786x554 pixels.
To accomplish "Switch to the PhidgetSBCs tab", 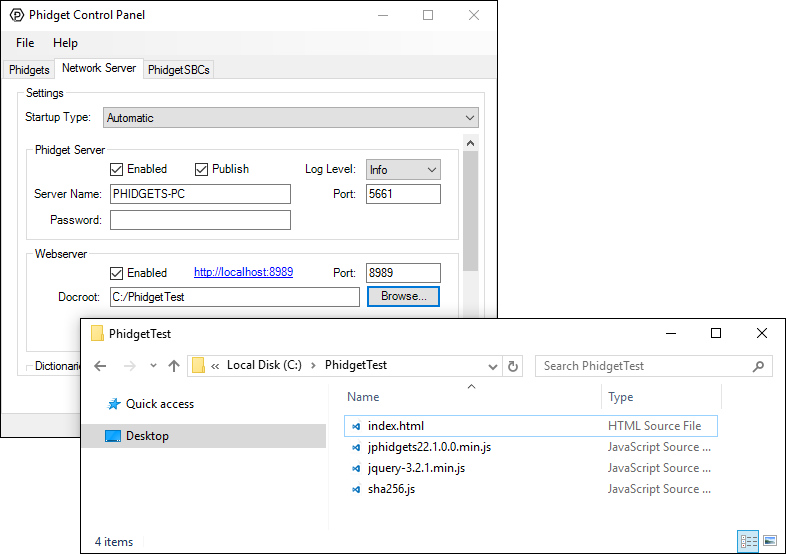I will pos(179,70).
